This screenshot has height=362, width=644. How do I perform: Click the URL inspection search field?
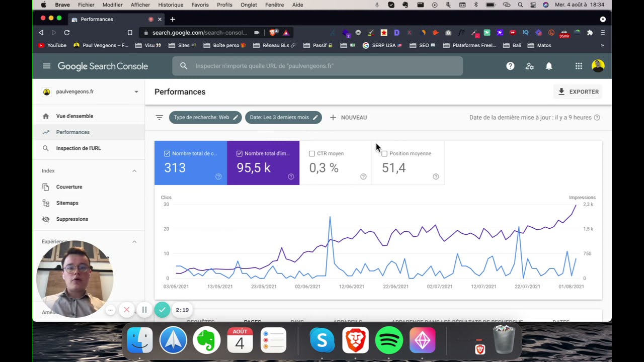(317, 66)
